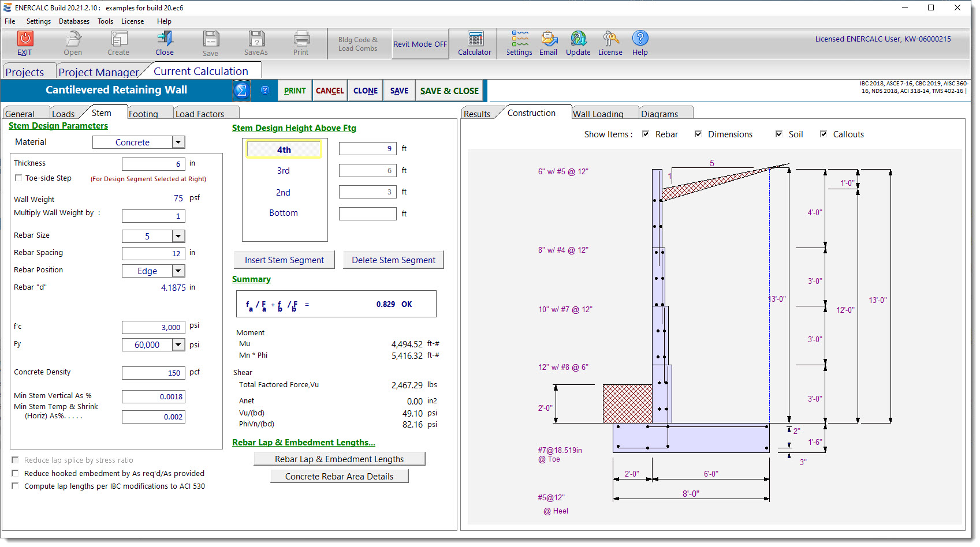Click the Create toolbar icon

point(119,39)
